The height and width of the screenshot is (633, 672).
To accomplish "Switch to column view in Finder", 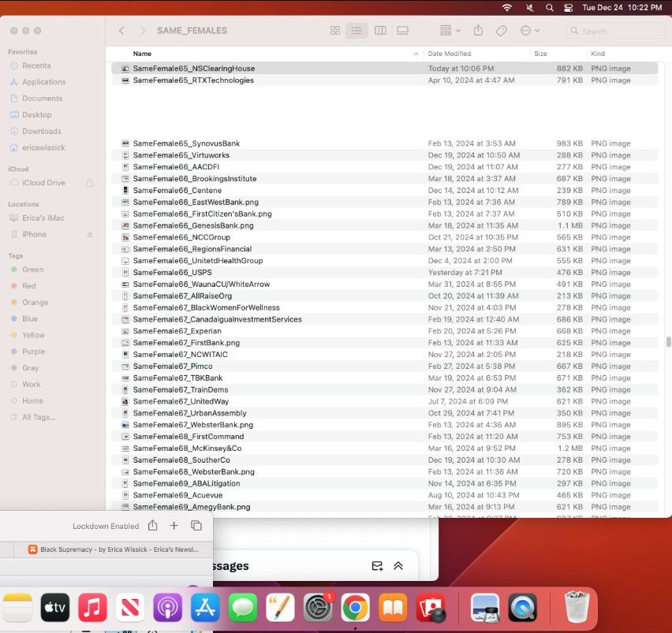I will (380, 31).
